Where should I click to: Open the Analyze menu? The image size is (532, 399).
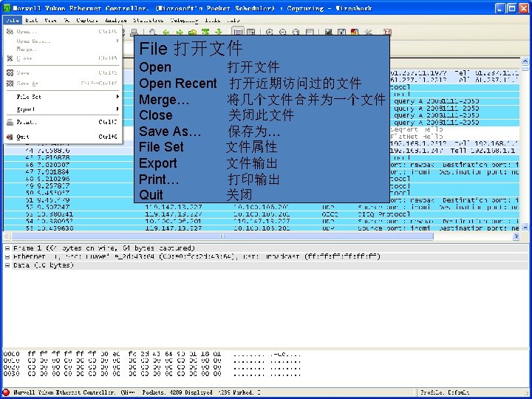point(116,21)
